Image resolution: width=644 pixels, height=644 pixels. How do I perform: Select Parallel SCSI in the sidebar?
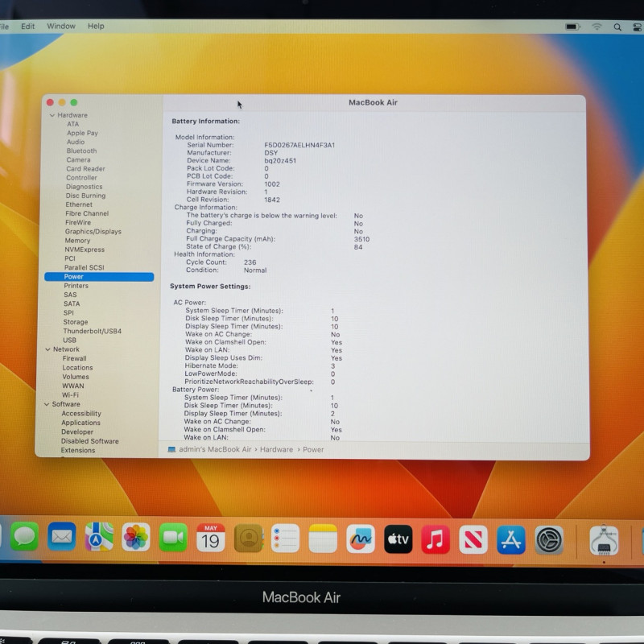85,268
